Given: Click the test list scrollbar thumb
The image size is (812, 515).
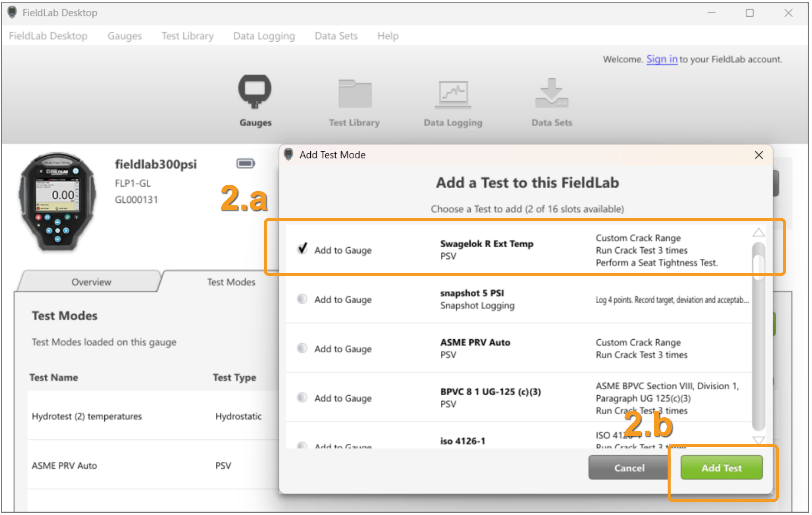Looking at the screenshot, I should (x=759, y=267).
